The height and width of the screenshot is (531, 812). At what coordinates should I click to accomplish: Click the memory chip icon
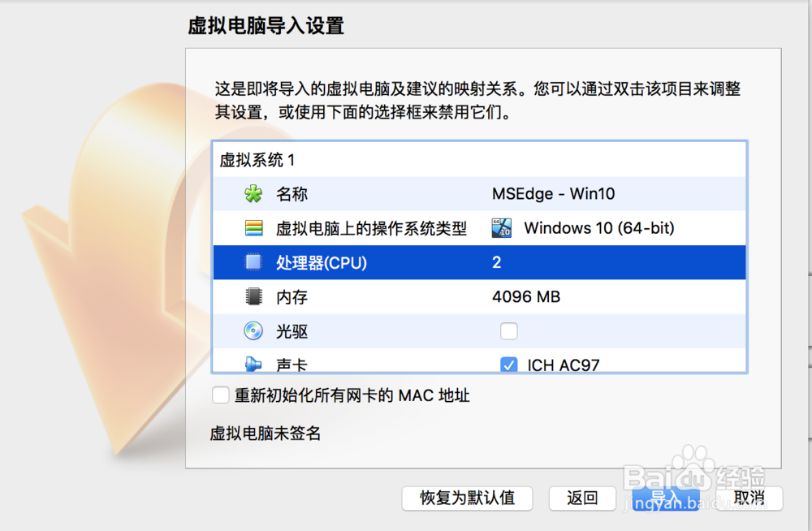pos(253,296)
